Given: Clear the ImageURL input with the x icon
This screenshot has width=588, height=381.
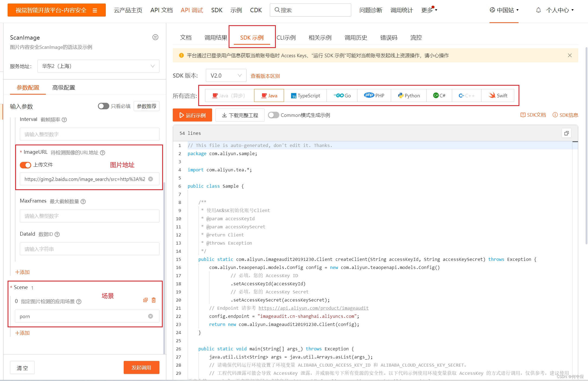Looking at the screenshot, I should (x=151, y=179).
